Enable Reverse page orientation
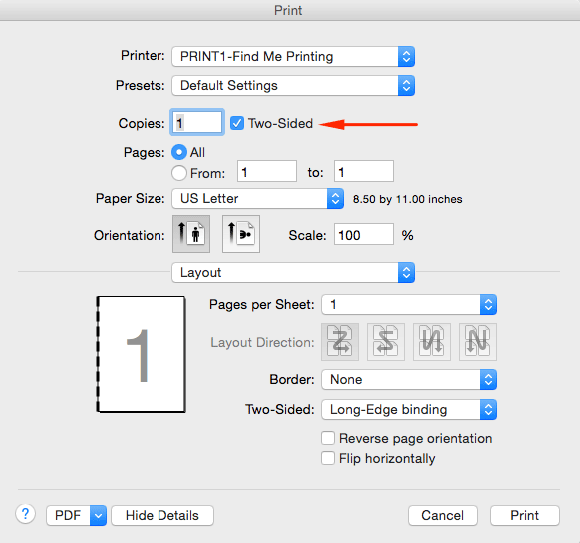580x543 pixels. [328, 438]
